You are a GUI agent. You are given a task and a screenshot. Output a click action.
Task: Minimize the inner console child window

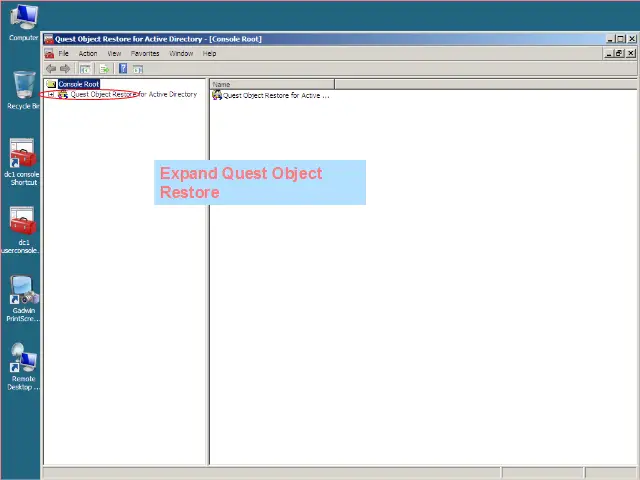(x=609, y=53)
